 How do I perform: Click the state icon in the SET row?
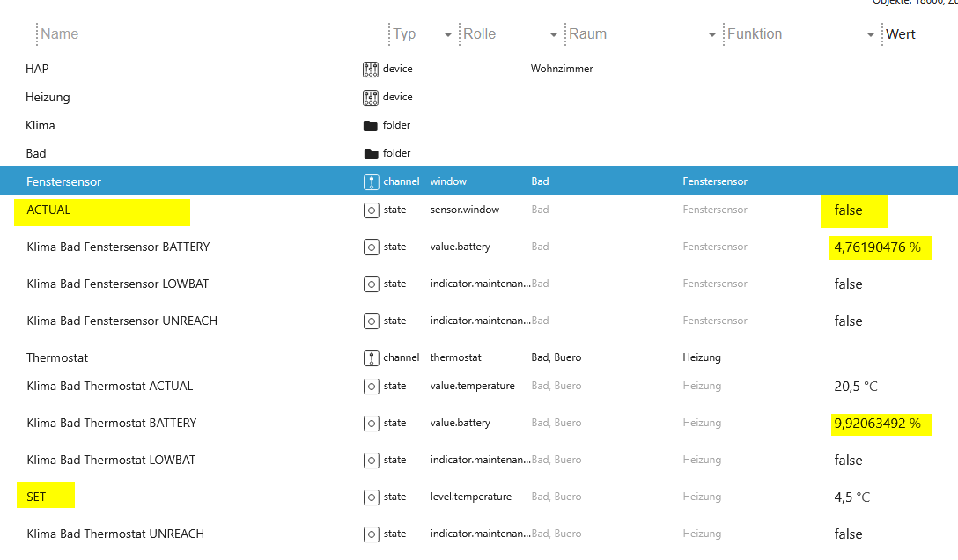(x=372, y=497)
